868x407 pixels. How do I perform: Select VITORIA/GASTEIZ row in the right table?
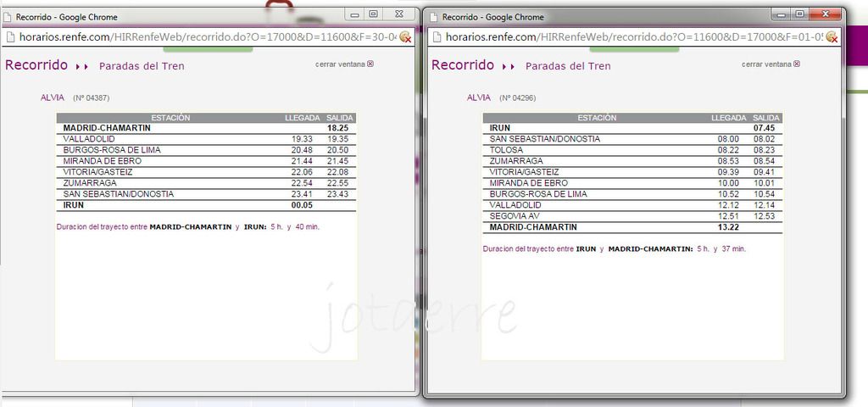pyautogui.click(x=632, y=172)
